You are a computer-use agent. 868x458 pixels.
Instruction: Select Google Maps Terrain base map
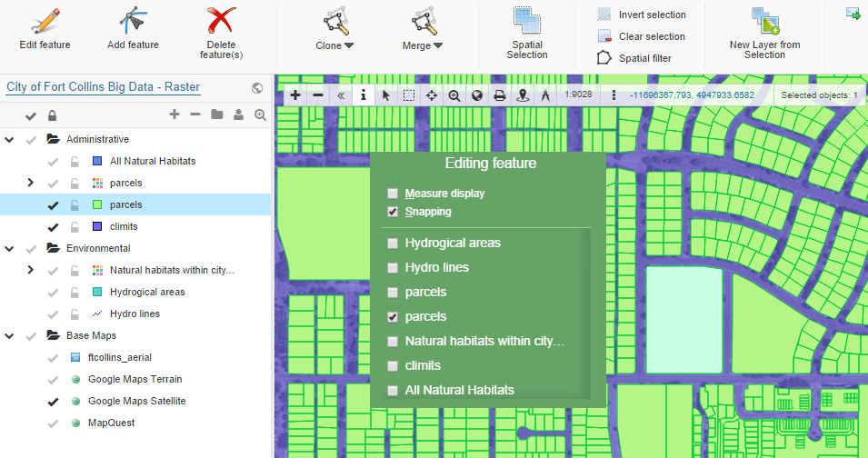pos(135,379)
